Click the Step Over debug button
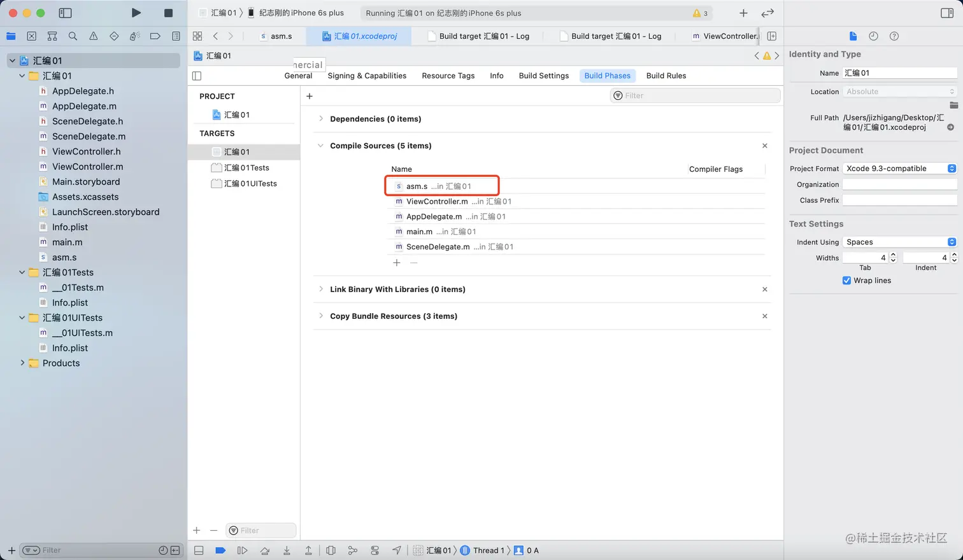The height and width of the screenshot is (560, 963). 265,550
